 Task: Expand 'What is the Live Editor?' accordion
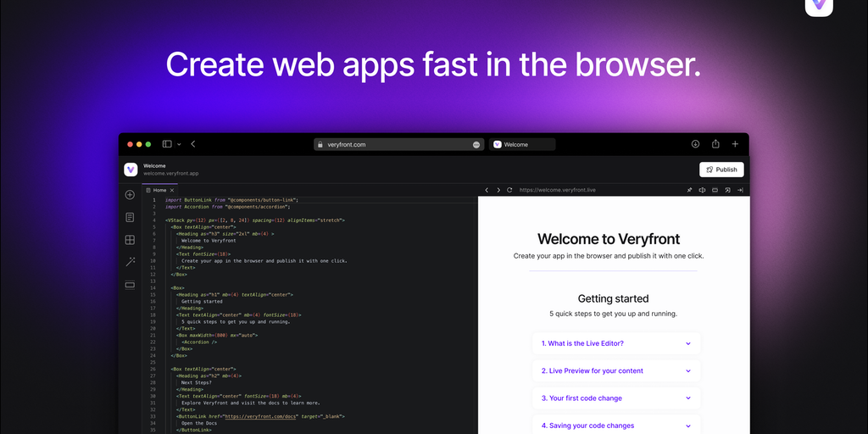click(x=616, y=343)
